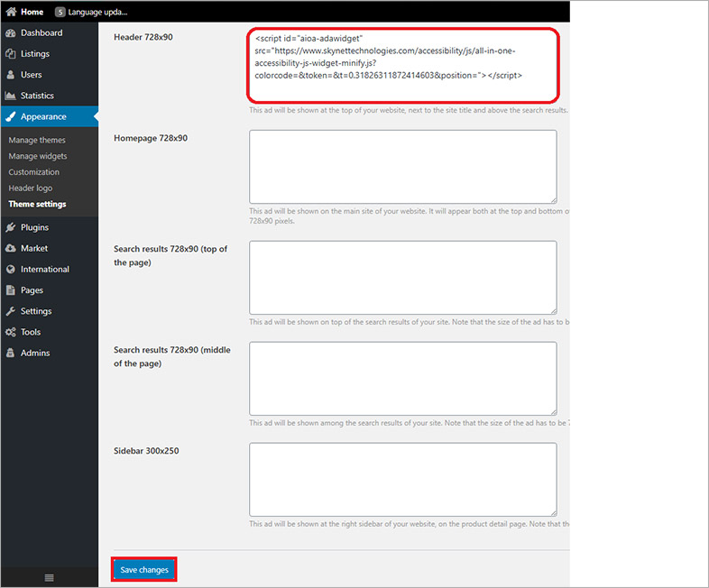
Task: Collapse the sidebar menu at bottom
Action: point(49,577)
